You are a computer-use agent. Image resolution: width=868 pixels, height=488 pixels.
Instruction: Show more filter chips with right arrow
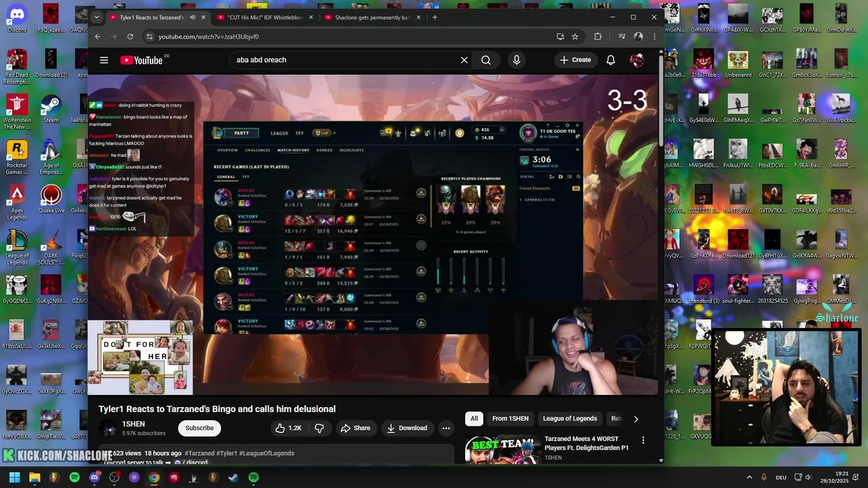(635, 419)
